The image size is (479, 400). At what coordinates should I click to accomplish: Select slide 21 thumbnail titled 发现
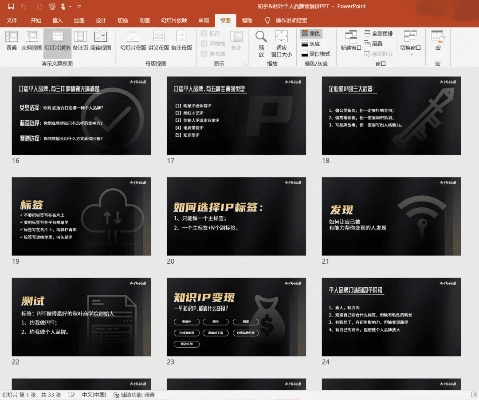(x=391, y=216)
